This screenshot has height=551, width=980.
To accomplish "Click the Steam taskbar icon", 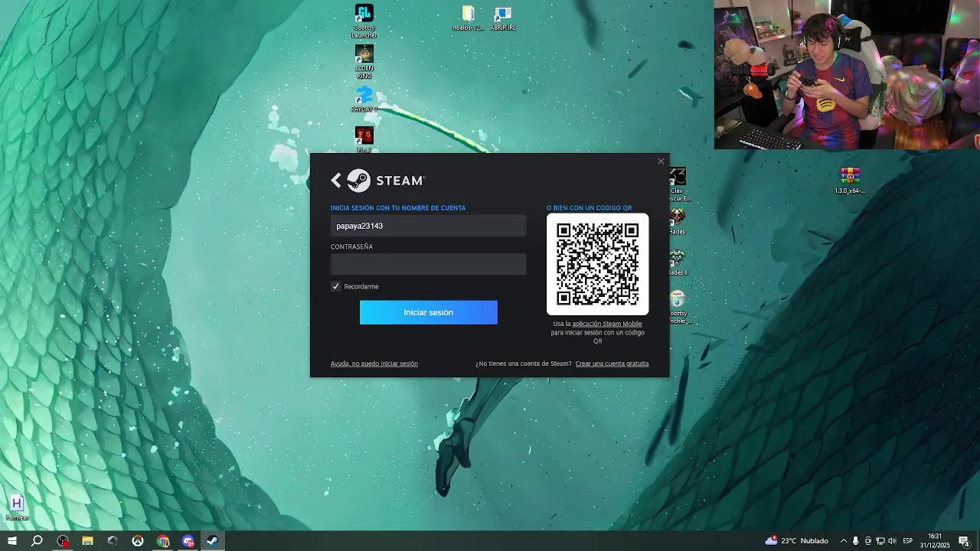I will point(213,541).
